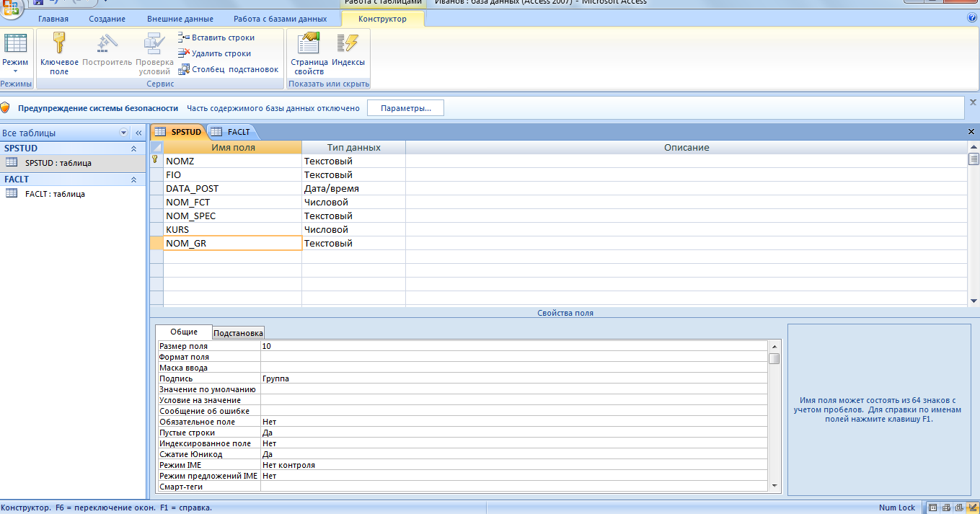
Task: Click the Параметры... security button
Action: 405,108
